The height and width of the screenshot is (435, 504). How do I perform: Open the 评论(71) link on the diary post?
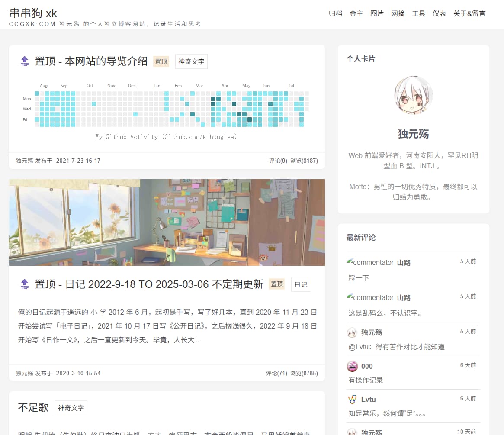pyautogui.click(x=277, y=373)
